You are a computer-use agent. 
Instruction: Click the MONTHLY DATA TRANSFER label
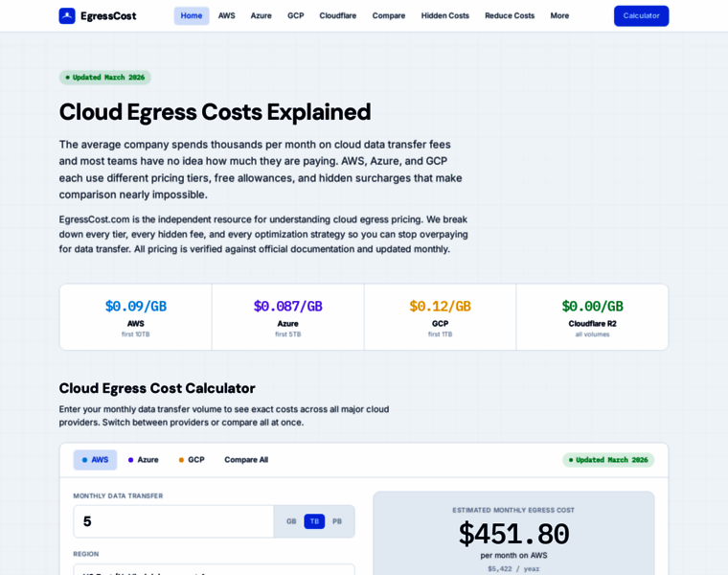point(118,496)
